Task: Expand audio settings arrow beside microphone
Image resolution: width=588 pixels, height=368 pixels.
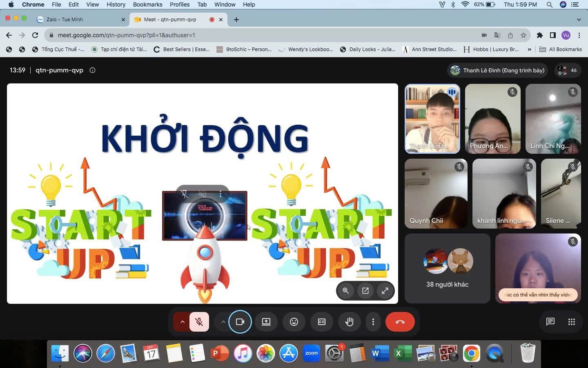Action: 182,322
